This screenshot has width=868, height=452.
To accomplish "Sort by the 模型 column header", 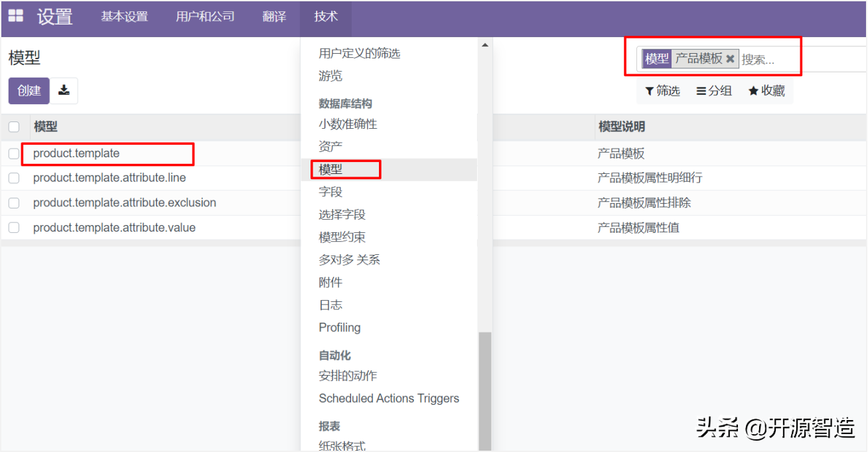I will click(46, 126).
